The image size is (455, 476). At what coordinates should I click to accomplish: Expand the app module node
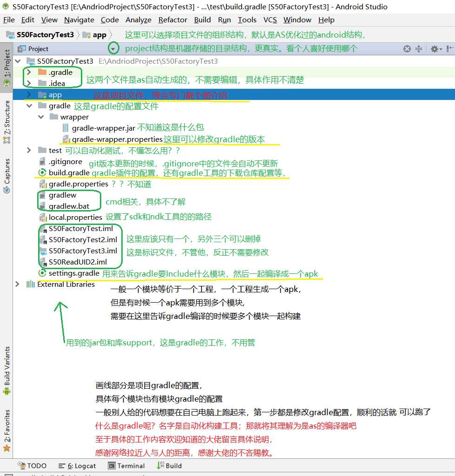coord(29,95)
